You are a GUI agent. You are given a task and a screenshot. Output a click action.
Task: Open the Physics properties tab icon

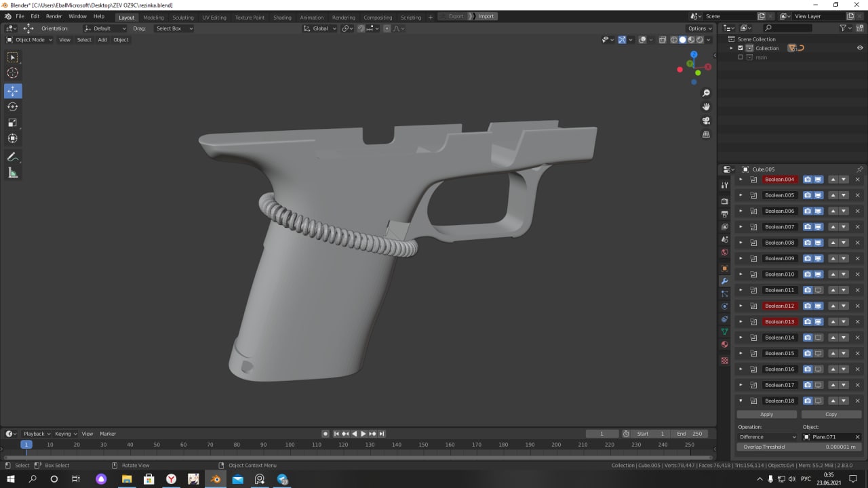click(724, 306)
